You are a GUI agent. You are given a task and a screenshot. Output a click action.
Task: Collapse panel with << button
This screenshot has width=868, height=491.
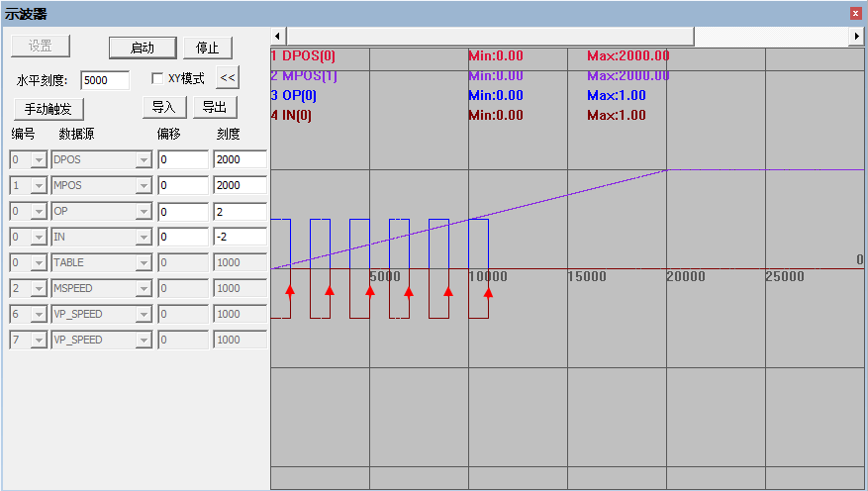[228, 77]
